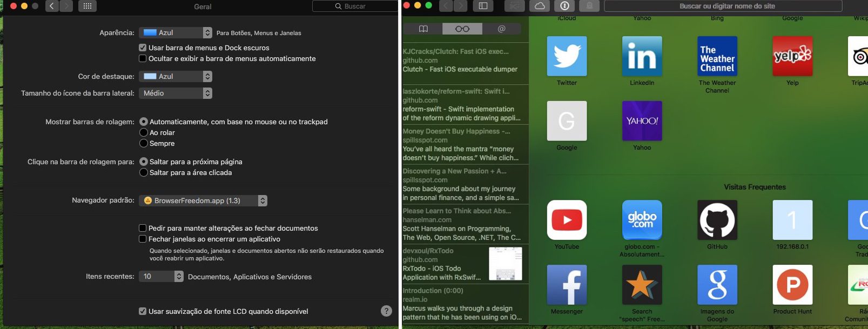Open the Twitter favorite icon
This screenshot has width=868, height=329.
[x=567, y=56]
